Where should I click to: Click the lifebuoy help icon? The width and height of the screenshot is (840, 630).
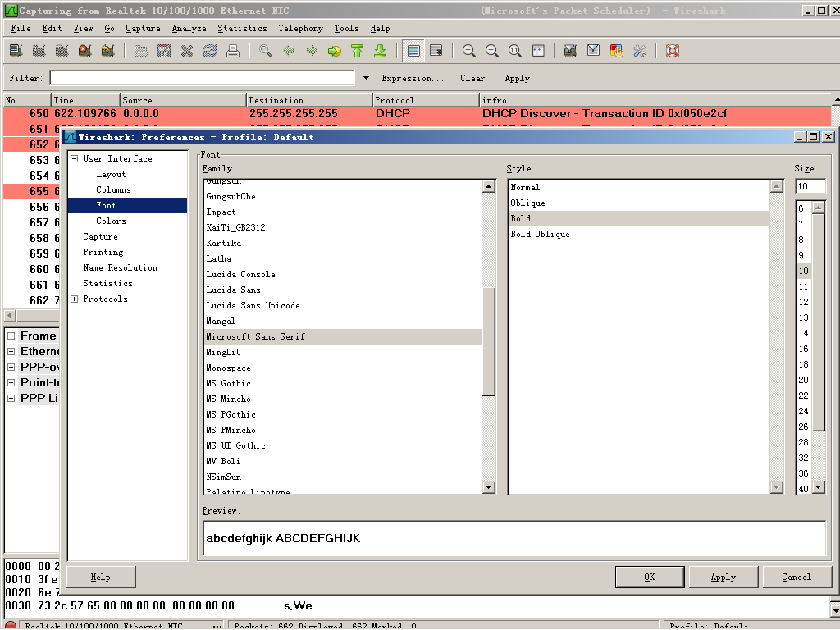(x=673, y=51)
